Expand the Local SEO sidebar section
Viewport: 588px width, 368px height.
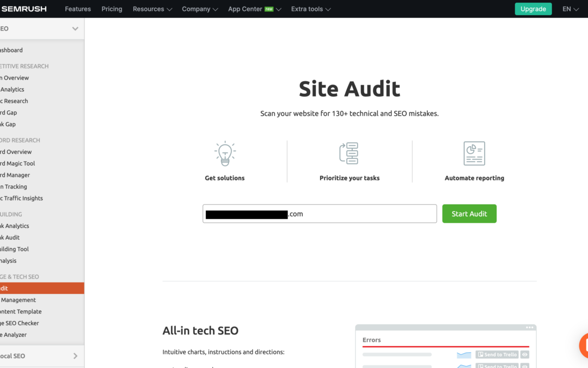[75, 356]
